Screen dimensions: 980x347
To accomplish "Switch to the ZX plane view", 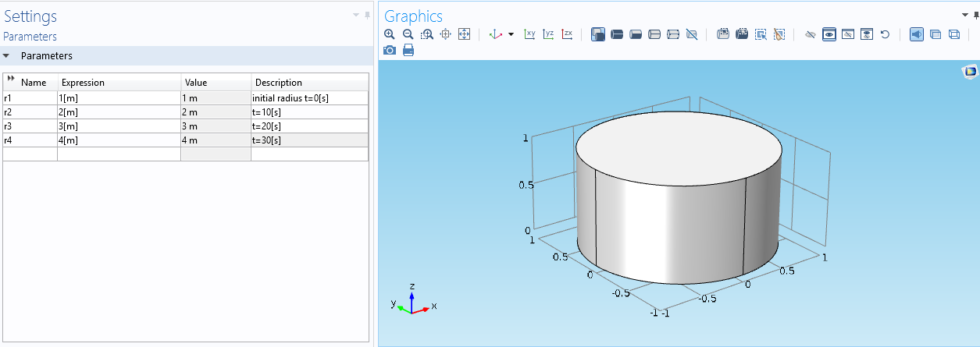I will coord(567,34).
